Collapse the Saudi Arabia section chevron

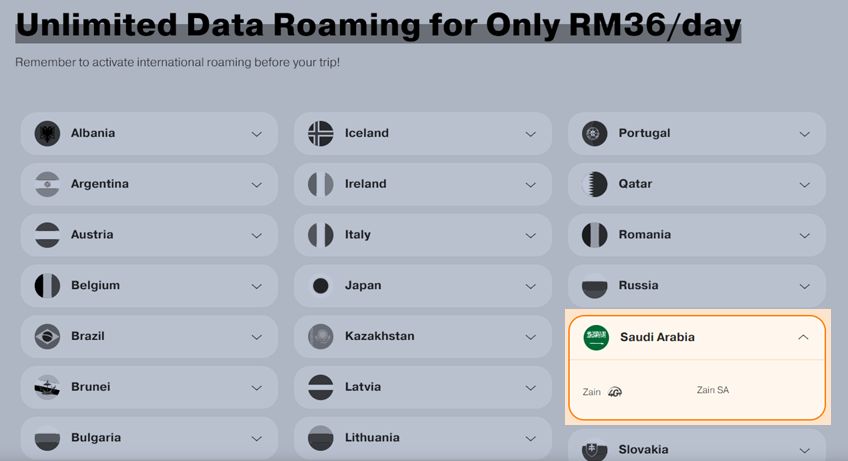pos(803,337)
